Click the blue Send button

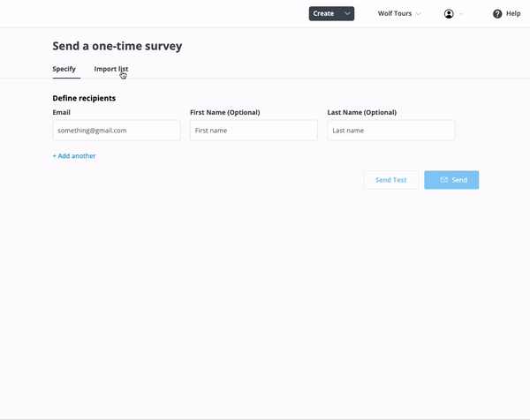451,180
